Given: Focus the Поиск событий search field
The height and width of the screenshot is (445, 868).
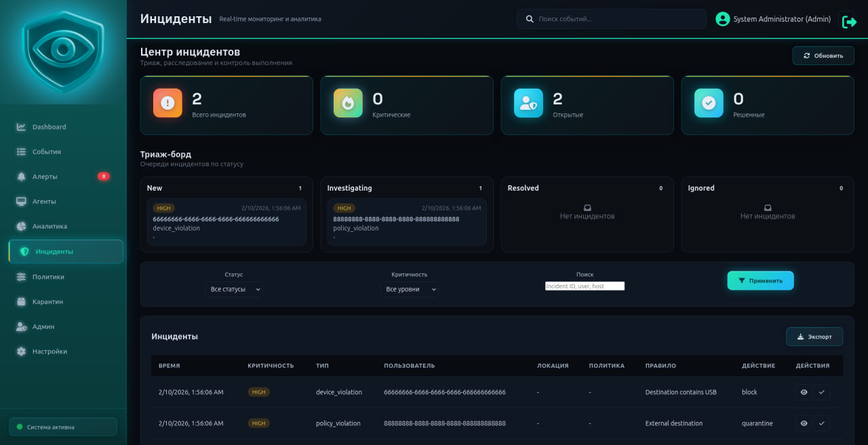Looking at the screenshot, I should pos(611,19).
